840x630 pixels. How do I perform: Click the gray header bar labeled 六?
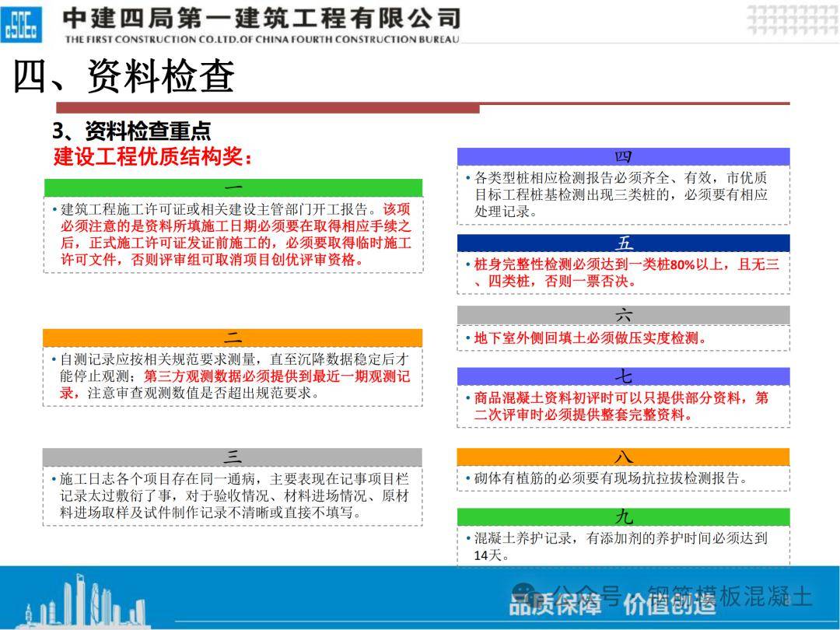tap(624, 316)
